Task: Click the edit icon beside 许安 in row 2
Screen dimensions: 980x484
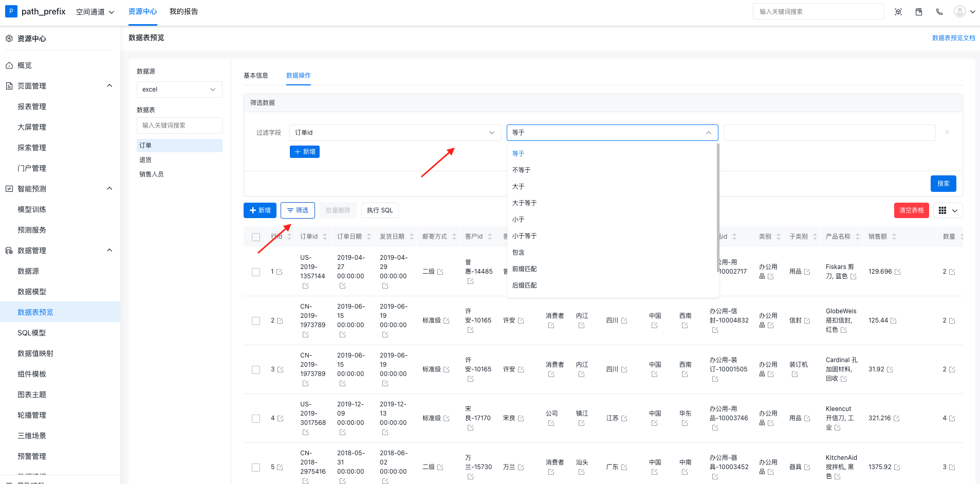Action: 521,321
